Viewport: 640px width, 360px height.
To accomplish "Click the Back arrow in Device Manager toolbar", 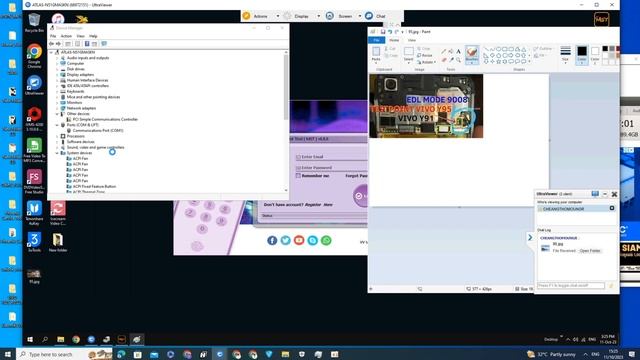I will 51,44.
